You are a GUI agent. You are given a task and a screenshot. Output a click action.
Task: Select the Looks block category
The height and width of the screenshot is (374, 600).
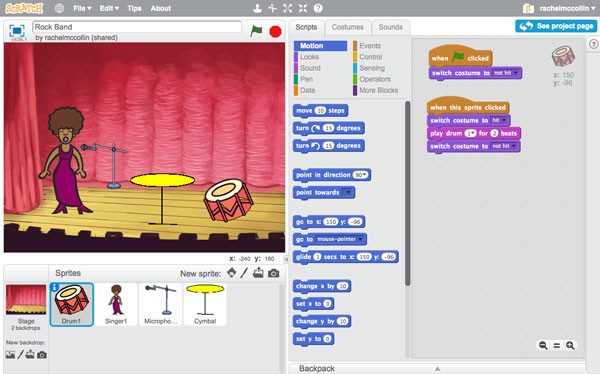(309, 57)
